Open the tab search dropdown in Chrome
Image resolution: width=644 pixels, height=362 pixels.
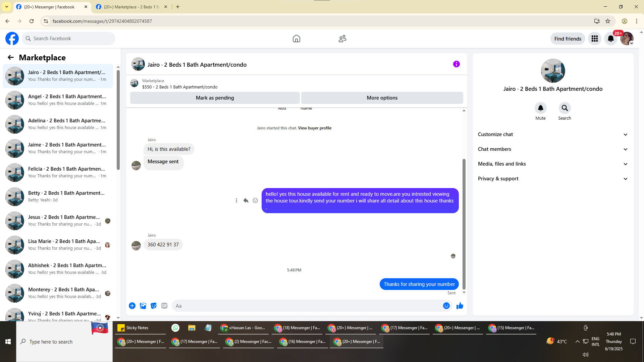click(7, 7)
